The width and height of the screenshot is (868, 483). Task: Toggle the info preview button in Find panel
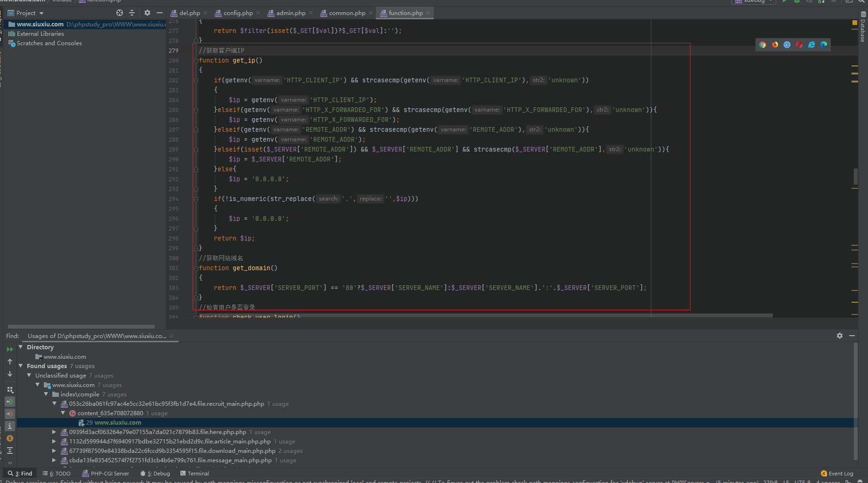pyautogui.click(x=10, y=426)
